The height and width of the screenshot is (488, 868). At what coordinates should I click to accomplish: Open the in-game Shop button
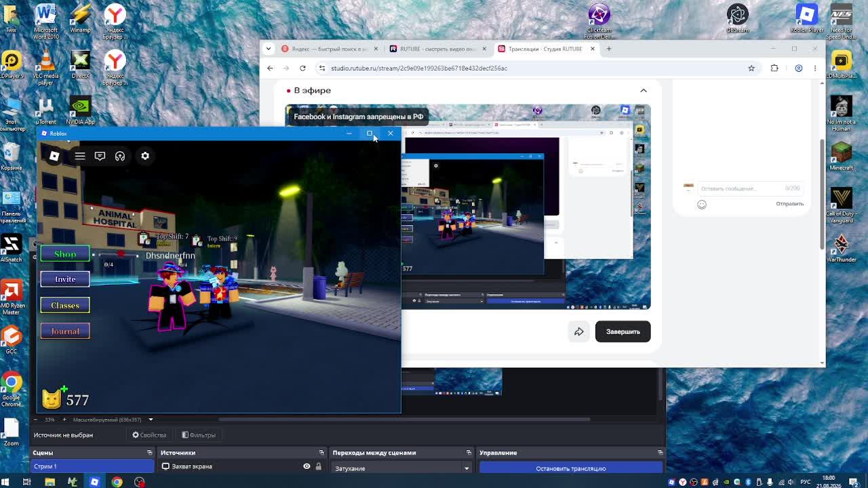point(65,254)
